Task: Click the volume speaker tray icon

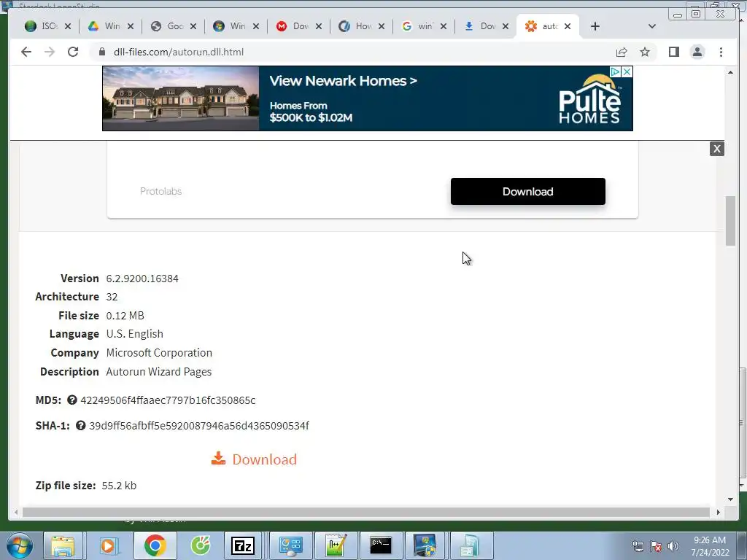Action: 673,546
